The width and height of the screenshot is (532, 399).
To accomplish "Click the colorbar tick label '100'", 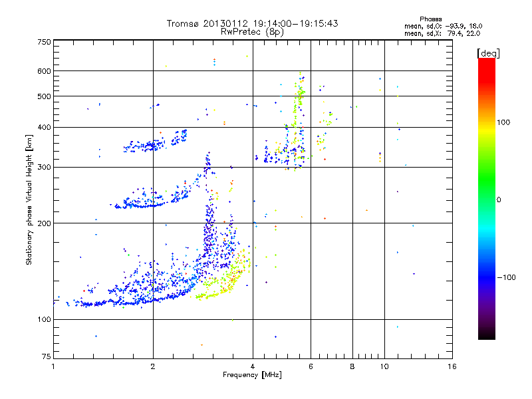I will pyautogui.click(x=503, y=122).
